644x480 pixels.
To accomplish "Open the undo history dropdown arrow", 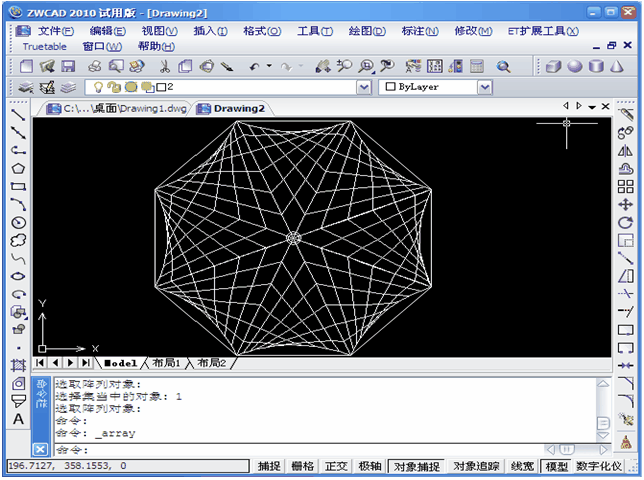I will (269, 67).
